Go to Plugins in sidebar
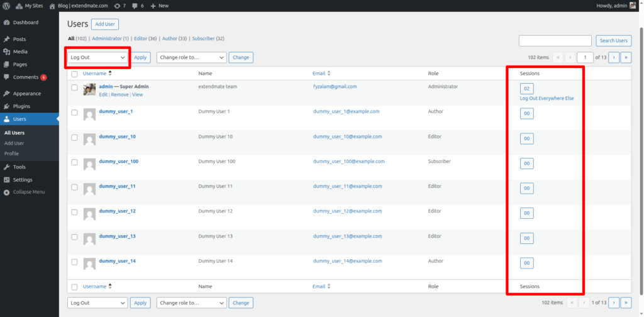Viewport: 644px width, 317px height. click(21, 106)
